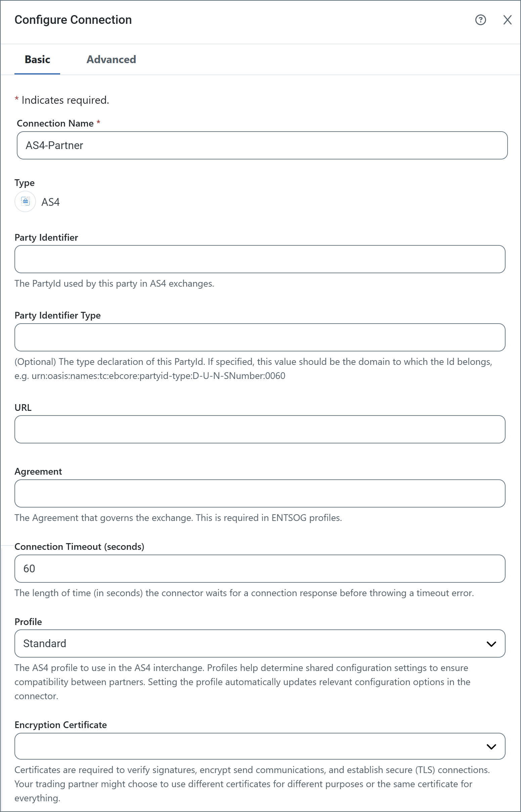Click the Connection Name text field
The width and height of the screenshot is (521, 812).
click(x=262, y=145)
